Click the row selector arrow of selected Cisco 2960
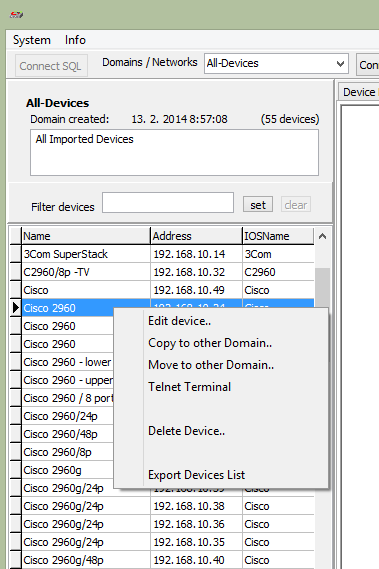 [16, 308]
